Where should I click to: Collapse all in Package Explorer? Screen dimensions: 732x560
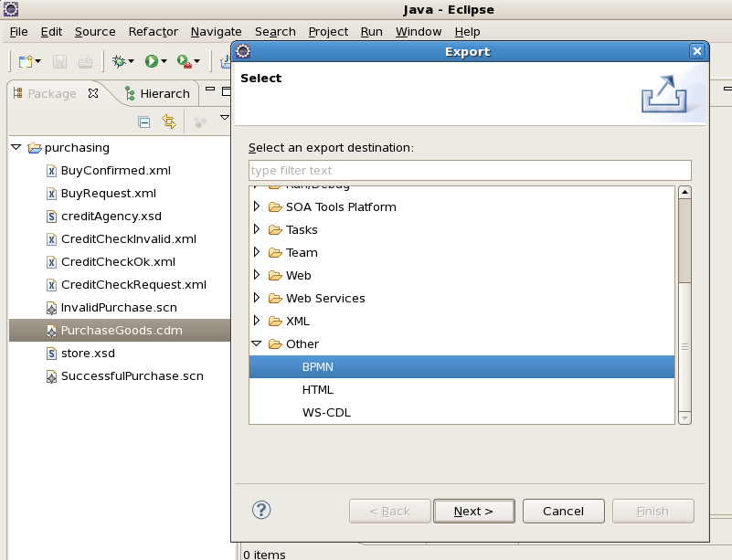click(144, 122)
